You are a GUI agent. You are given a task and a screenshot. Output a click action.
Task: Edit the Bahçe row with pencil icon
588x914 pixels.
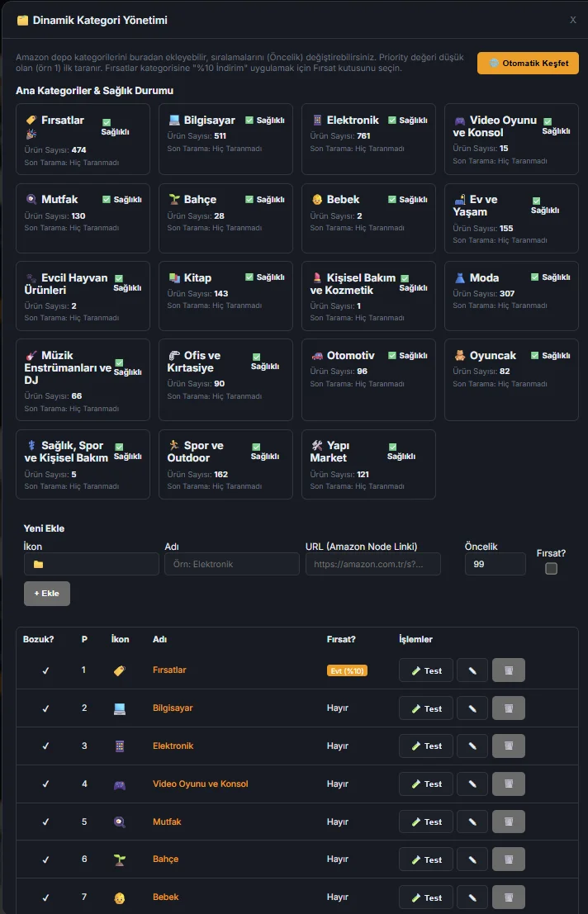tap(472, 860)
